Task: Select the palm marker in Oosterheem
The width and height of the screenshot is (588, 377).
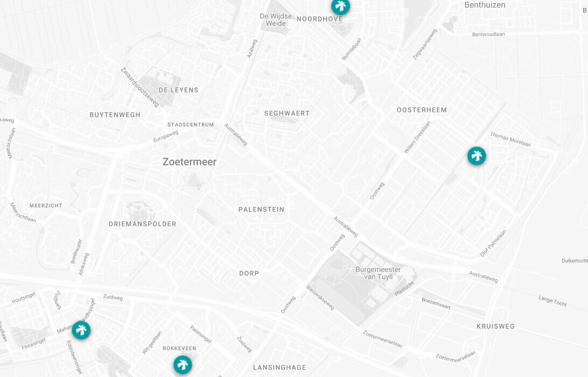Action: click(x=477, y=156)
